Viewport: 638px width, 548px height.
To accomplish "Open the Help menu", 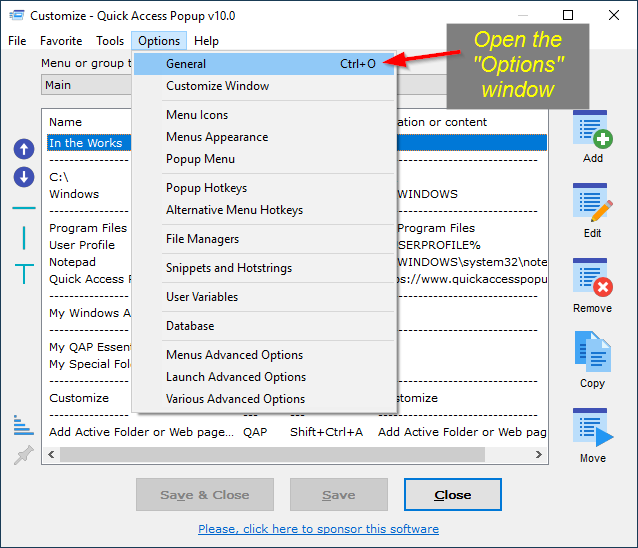I will tap(206, 41).
